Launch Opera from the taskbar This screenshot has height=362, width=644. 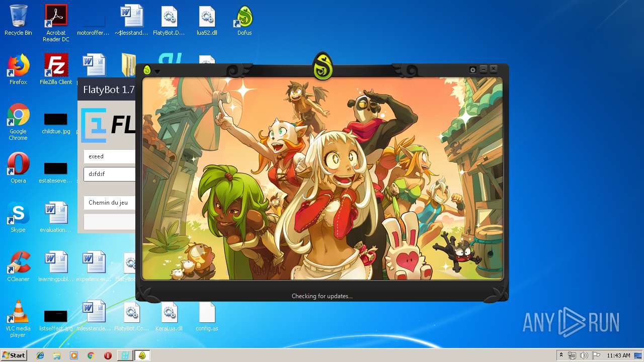pyautogui.click(x=108, y=355)
